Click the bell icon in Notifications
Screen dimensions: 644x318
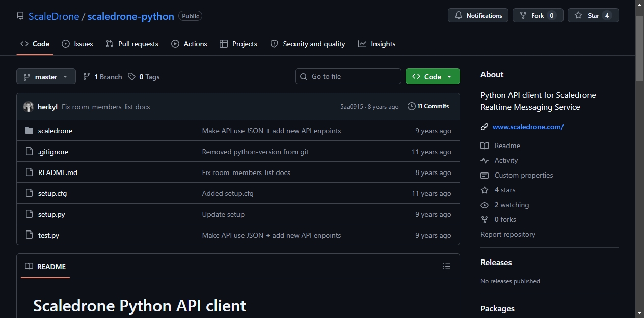459,16
